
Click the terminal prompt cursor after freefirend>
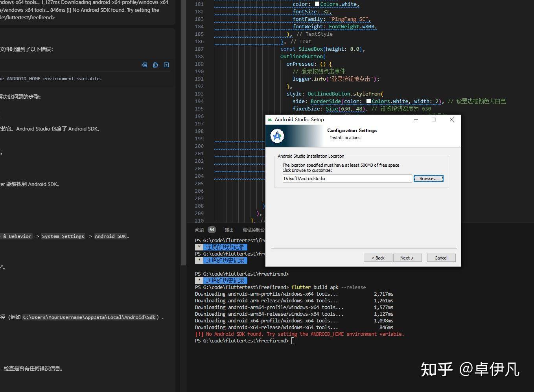click(293, 341)
